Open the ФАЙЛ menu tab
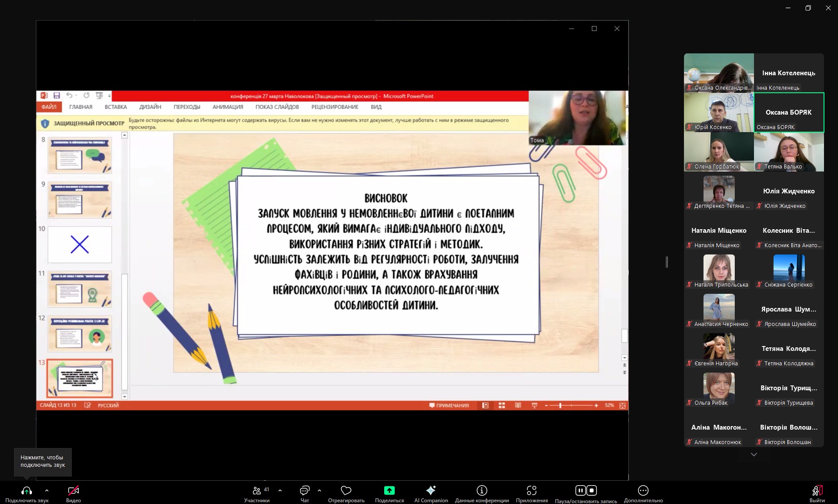The width and height of the screenshot is (838, 504). point(49,107)
